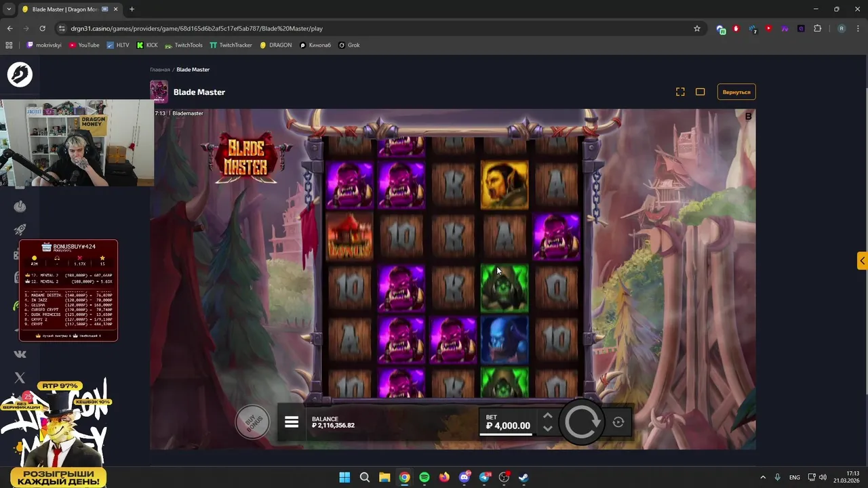Click the Вернуться button
Image resolution: width=868 pixels, height=488 pixels.
pyautogui.click(x=736, y=92)
